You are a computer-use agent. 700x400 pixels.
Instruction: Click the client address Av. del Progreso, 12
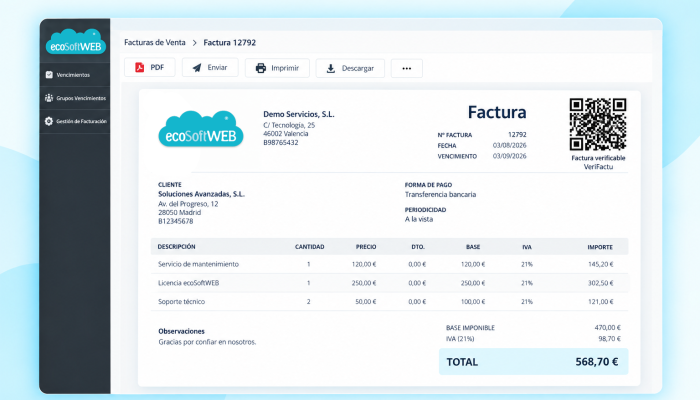pyautogui.click(x=188, y=204)
